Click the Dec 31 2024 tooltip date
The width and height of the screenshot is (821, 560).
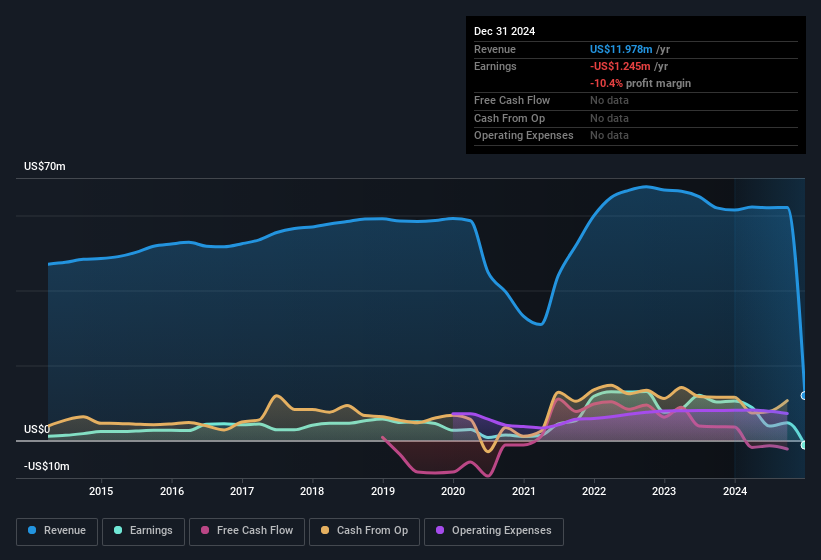[504, 31]
